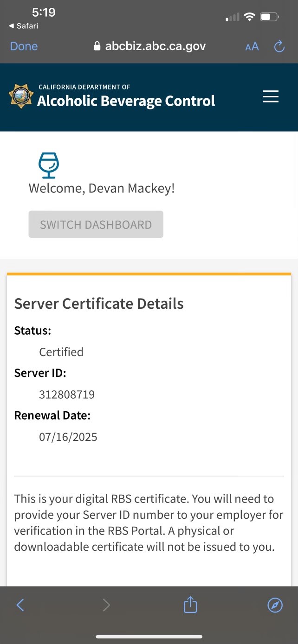Click the California ABC badge logo

tap(21, 96)
